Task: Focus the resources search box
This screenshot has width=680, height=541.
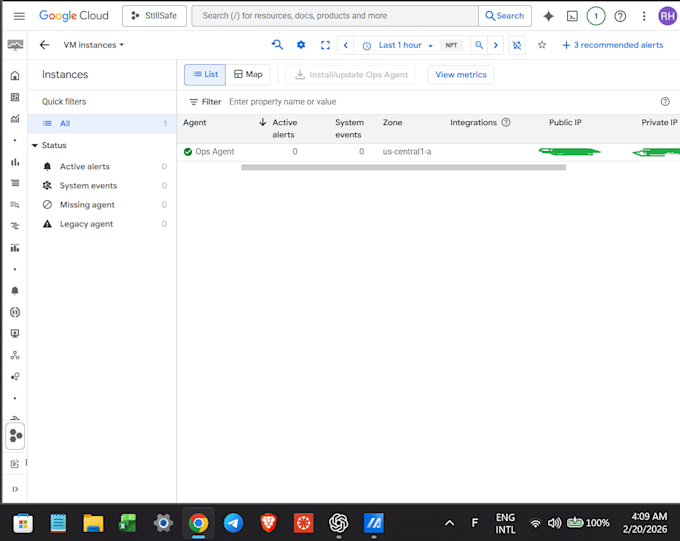Action: pos(335,16)
